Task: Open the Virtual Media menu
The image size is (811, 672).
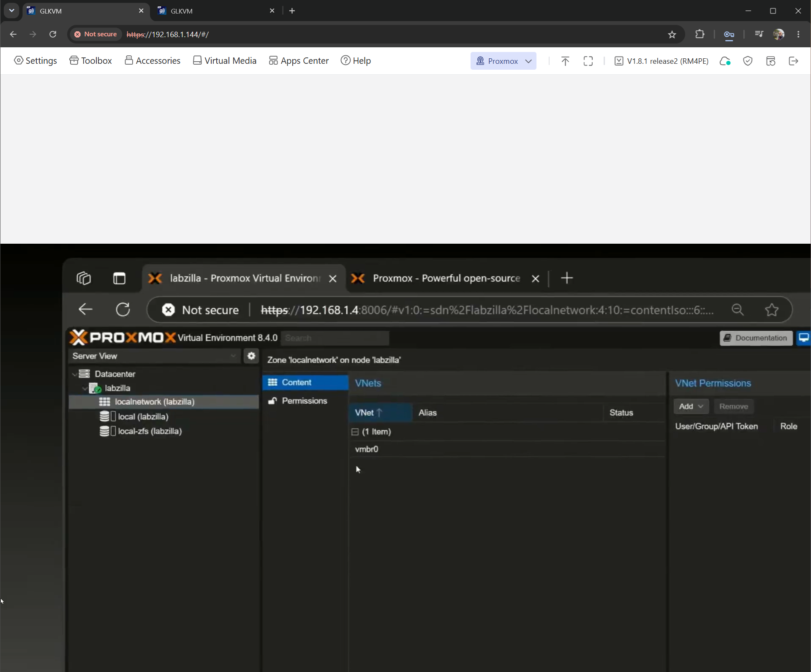Action: (224, 61)
